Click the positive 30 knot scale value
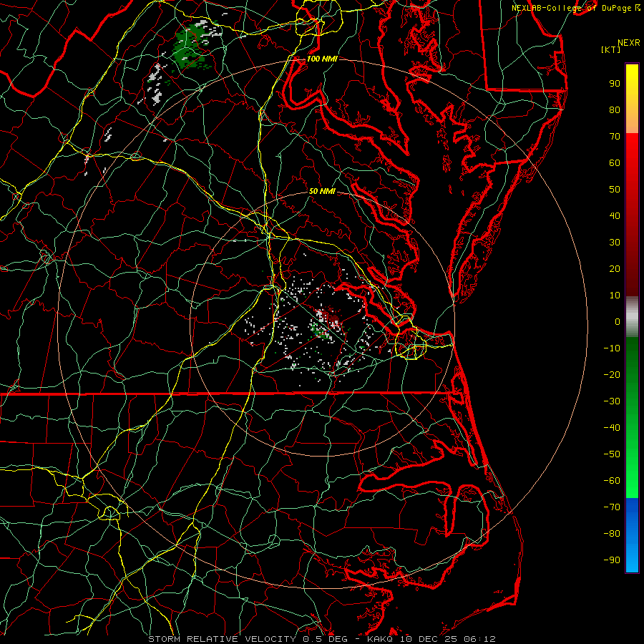The image size is (644, 644). point(615,243)
